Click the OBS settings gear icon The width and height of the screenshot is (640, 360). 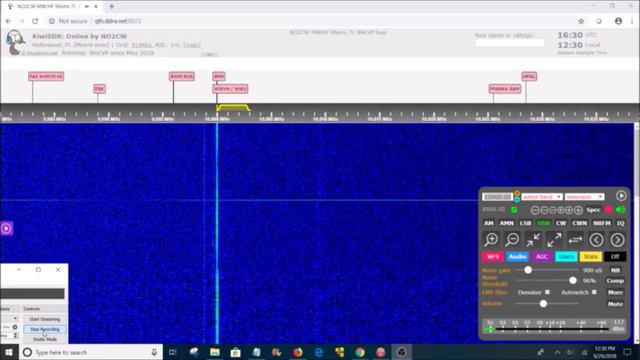[x=15, y=327]
